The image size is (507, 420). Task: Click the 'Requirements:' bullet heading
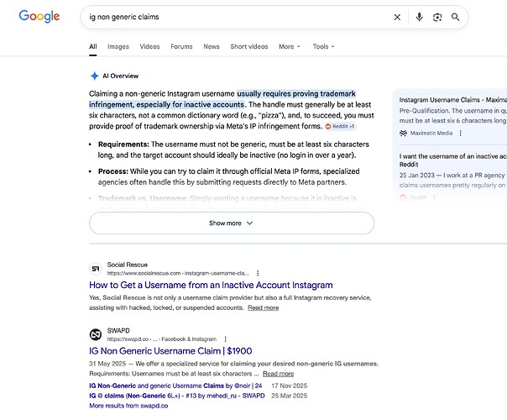[123, 144]
